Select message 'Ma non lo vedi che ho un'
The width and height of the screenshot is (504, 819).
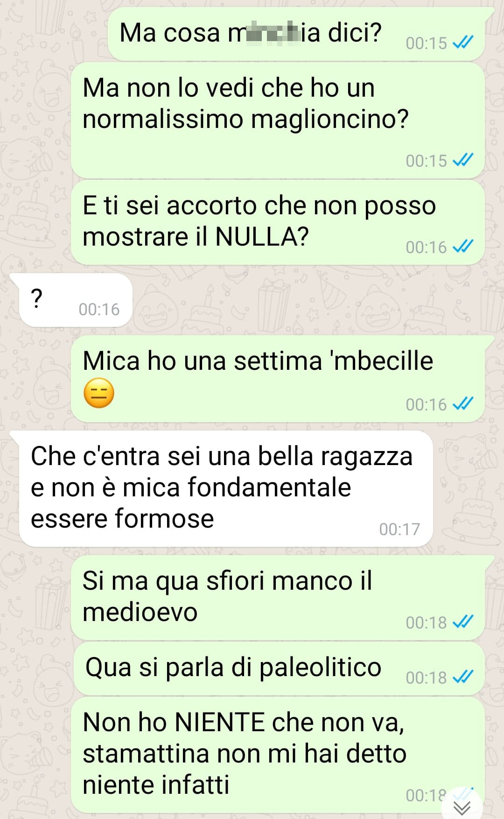[x=278, y=120]
